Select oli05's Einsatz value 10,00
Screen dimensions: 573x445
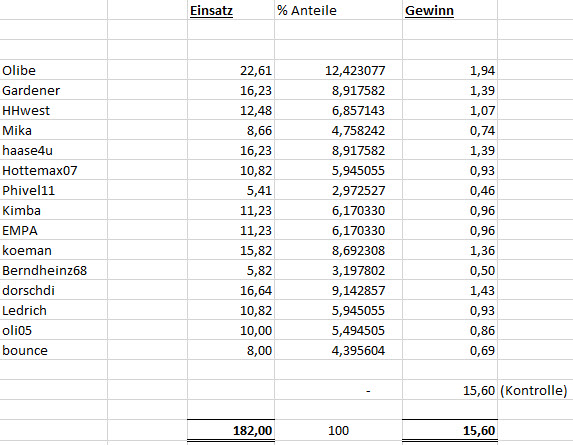tap(231, 331)
